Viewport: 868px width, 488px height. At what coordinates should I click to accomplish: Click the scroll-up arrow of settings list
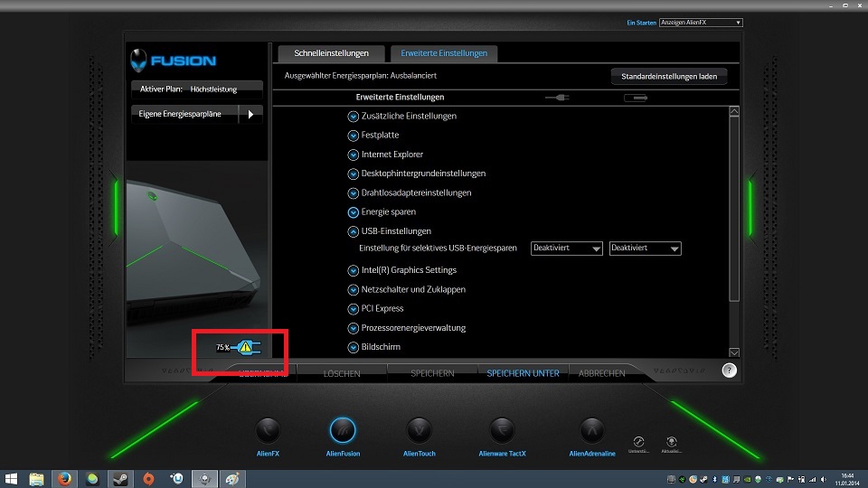(734, 111)
